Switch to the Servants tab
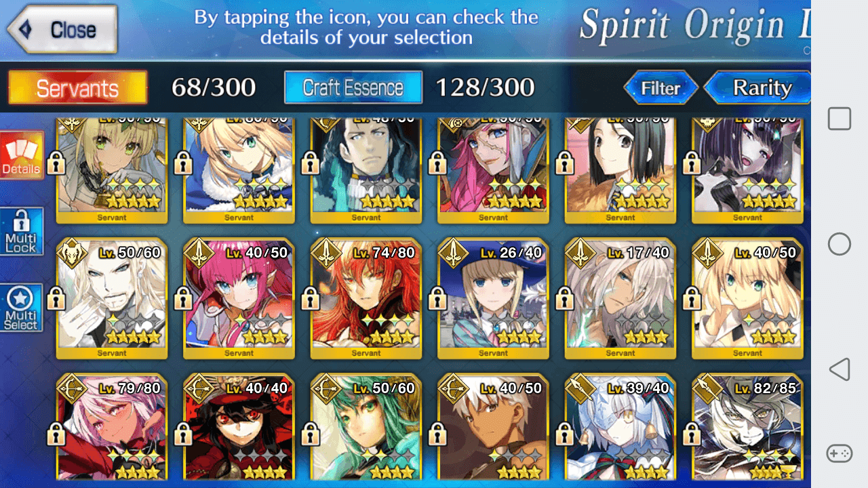The height and width of the screenshot is (488, 868). [x=77, y=88]
